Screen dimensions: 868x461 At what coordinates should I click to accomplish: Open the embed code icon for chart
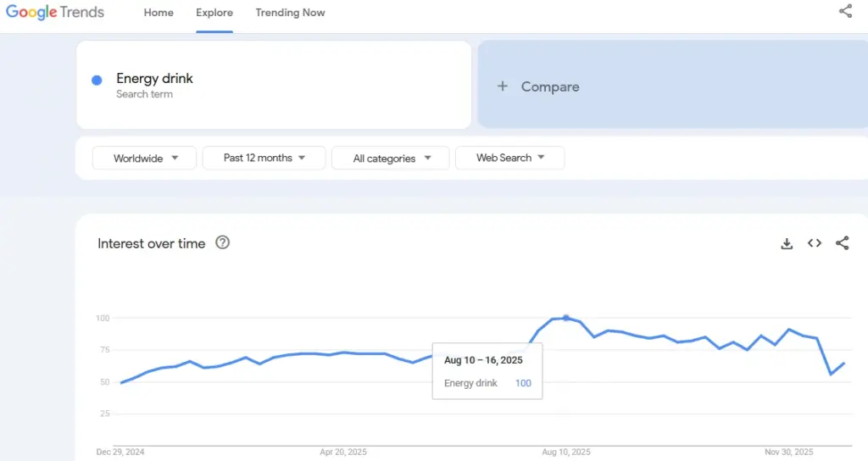coord(815,243)
